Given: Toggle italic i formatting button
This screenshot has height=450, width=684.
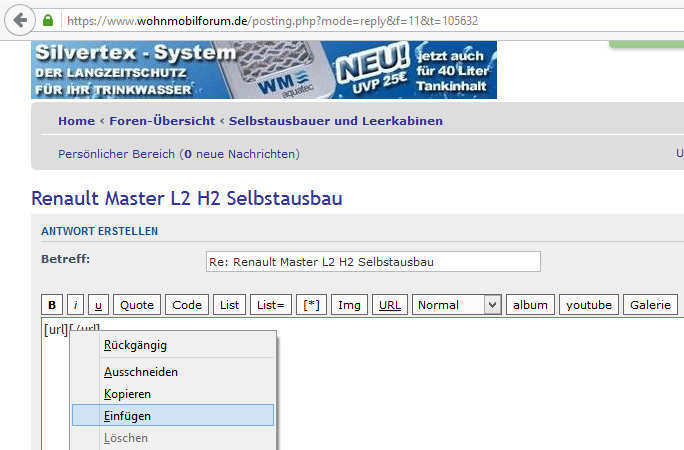Looking at the screenshot, I should [x=75, y=305].
